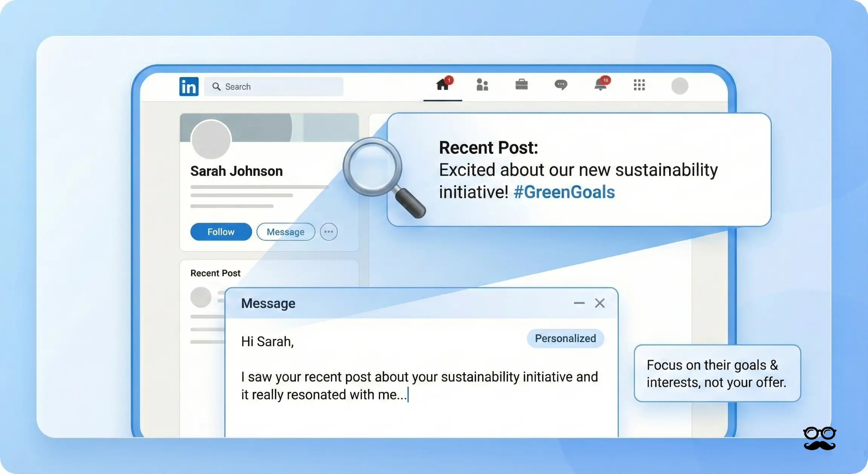Open the profile avatar menu in navbar
The height and width of the screenshot is (474, 868).
(x=680, y=86)
